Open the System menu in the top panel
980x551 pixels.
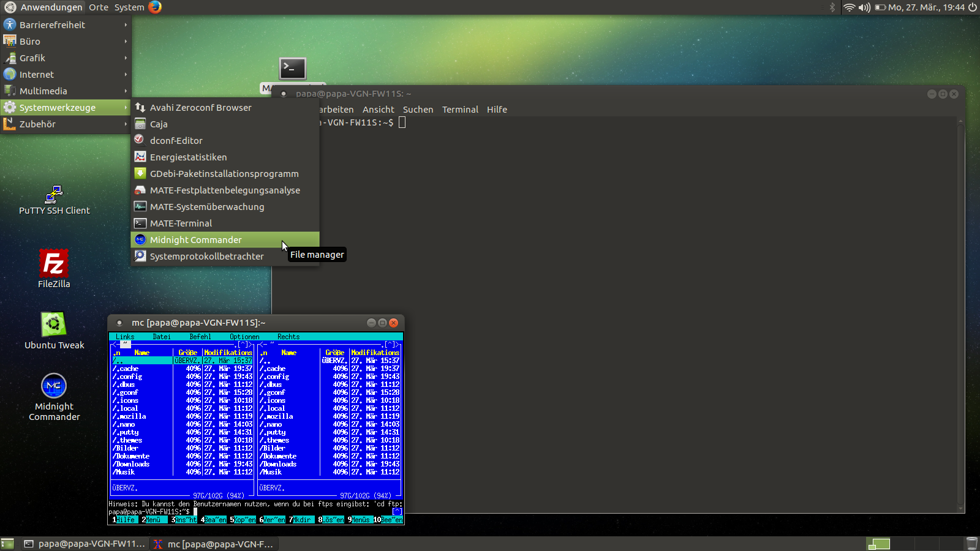(x=129, y=7)
